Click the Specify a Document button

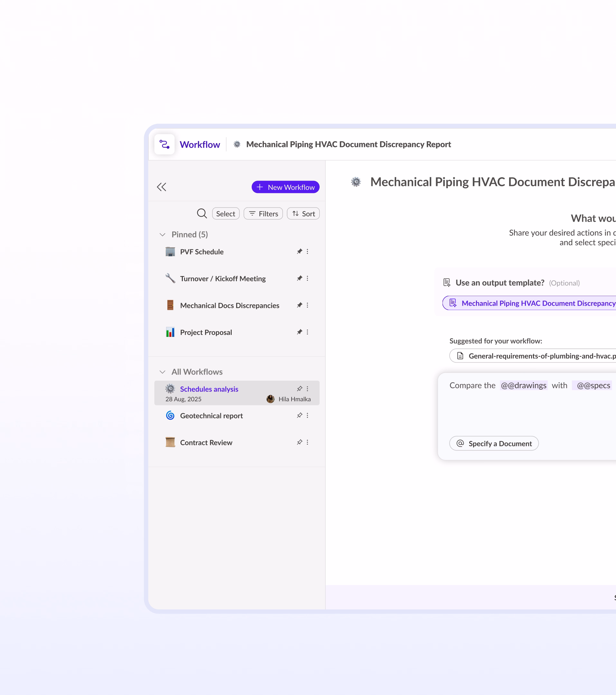click(x=494, y=443)
